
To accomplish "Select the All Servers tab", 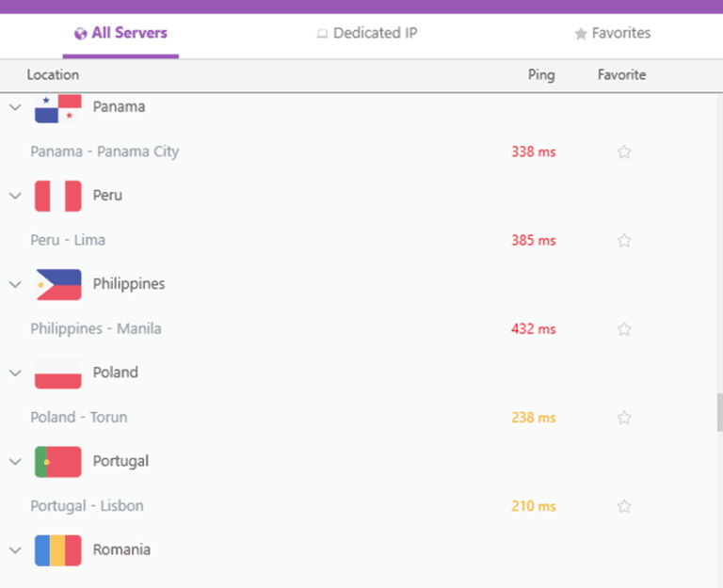I will pyautogui.click(x=120, y=33).
